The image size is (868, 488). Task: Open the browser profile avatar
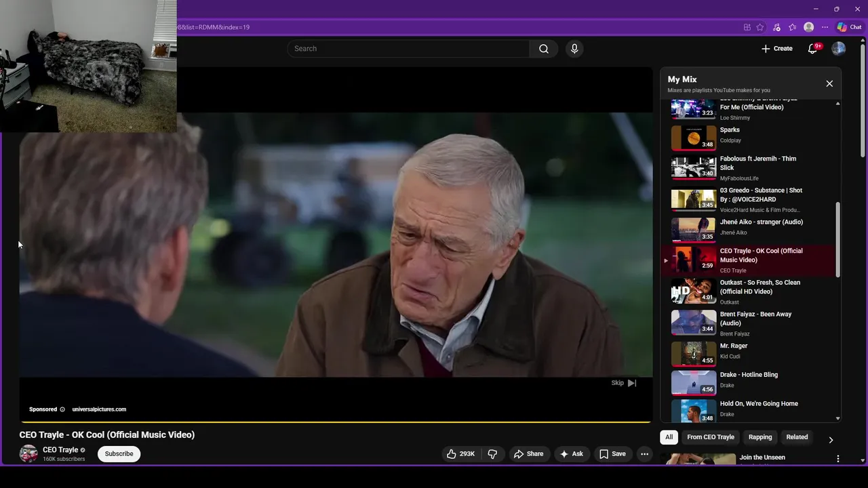[808, 27]
